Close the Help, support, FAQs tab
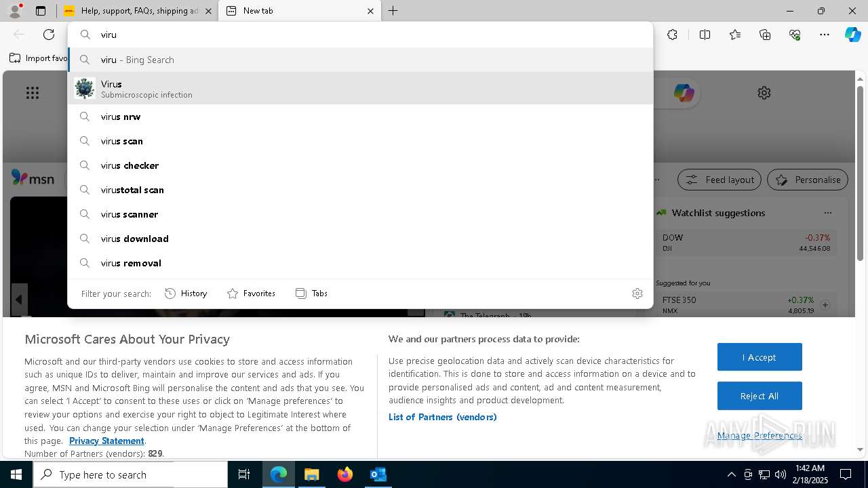Screen dimensions: 868x488 click(208, 11)
